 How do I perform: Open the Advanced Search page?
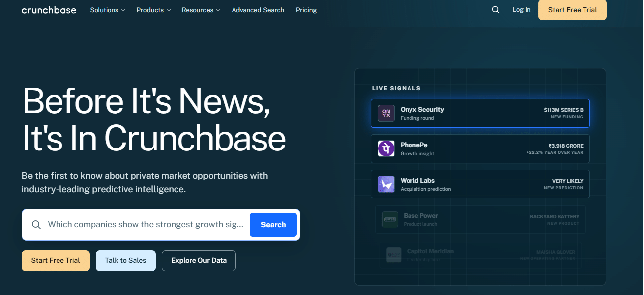[258, 10]
